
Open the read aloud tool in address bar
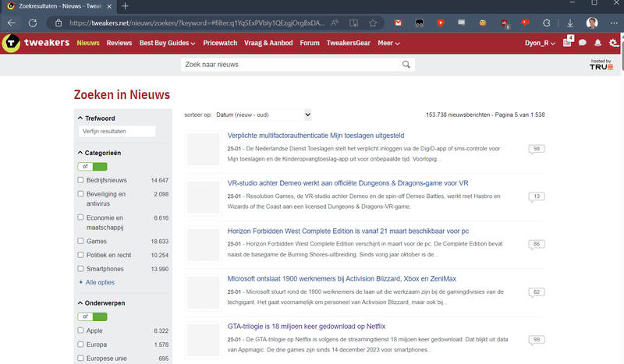[x=335, y=23]
